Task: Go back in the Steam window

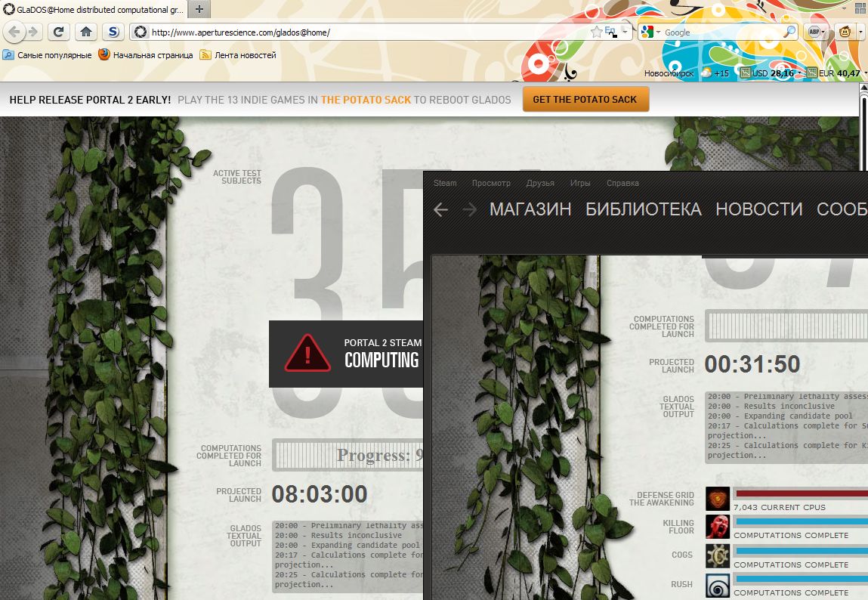Action: point(440,210)
